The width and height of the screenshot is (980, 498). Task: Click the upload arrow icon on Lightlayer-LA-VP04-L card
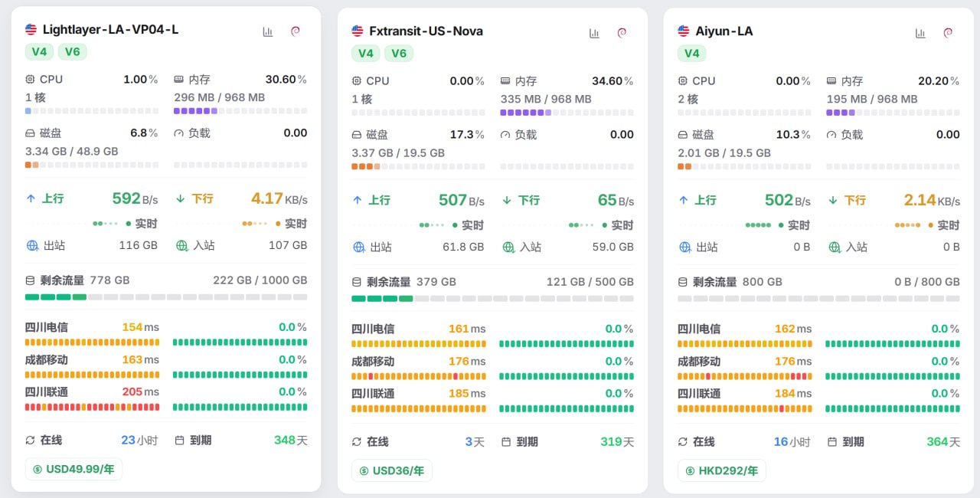[31, 198]
